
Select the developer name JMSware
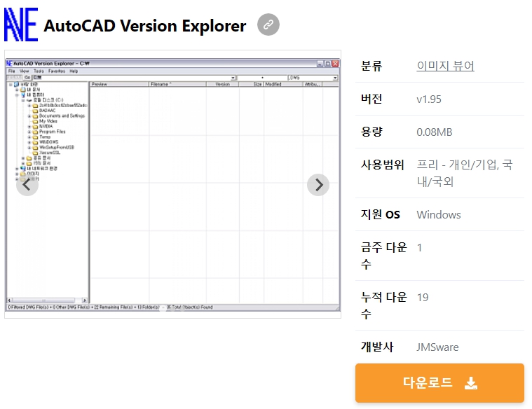pyautogui.click(x=437, y=347)
